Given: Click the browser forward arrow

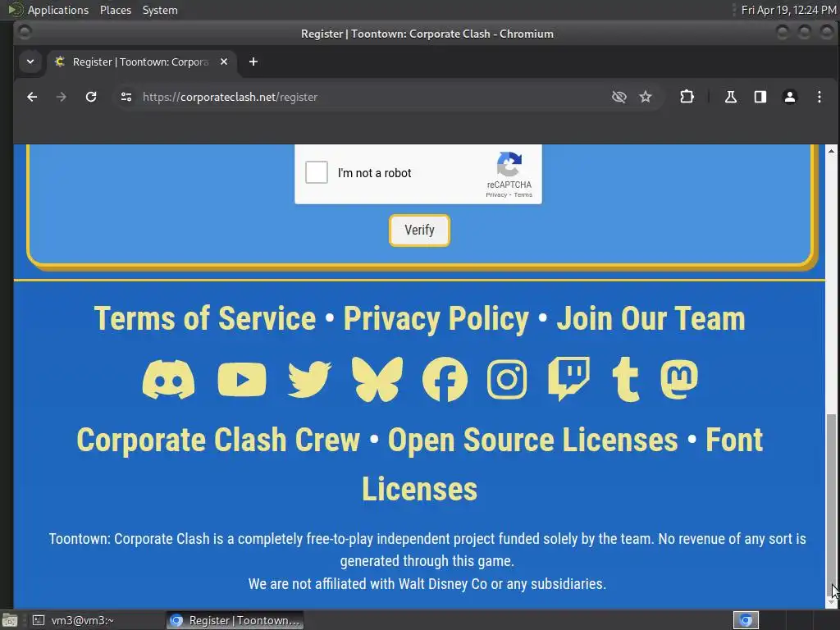Looking at the screenshot, I should tap(61, 97).
